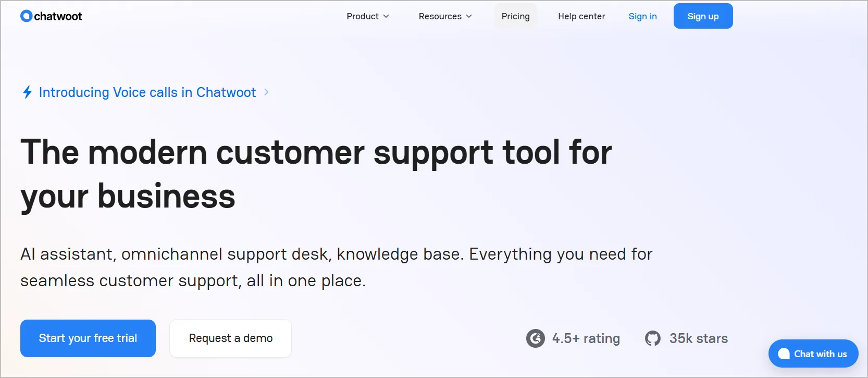Click the arrow after the Voice calls announcement
The width and height of the screenshot is (868, 378).
(x=266, y=92)
